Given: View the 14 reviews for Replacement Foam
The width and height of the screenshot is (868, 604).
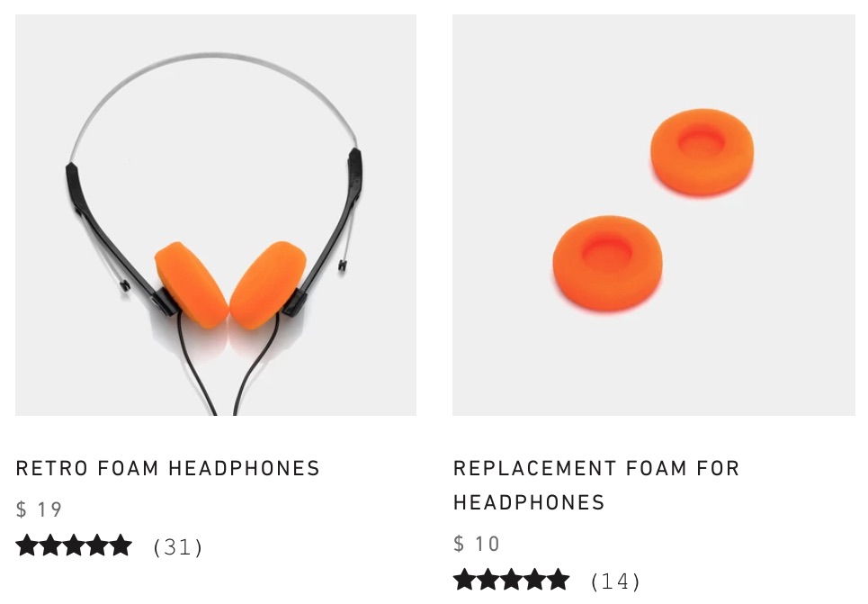Looking at the screenshot, I should point(615,581).
